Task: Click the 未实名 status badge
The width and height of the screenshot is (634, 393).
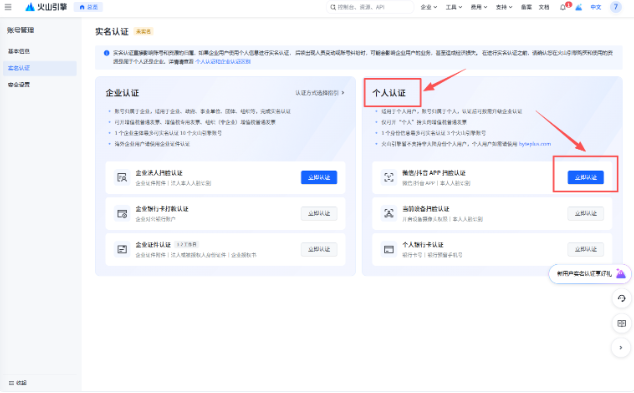Action: tap(144, 31)
